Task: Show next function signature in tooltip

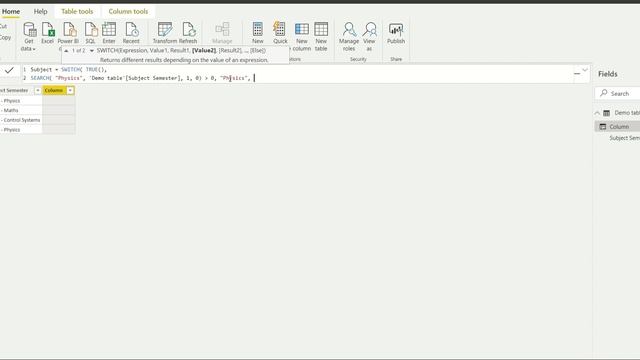Action: click(91, 51)
